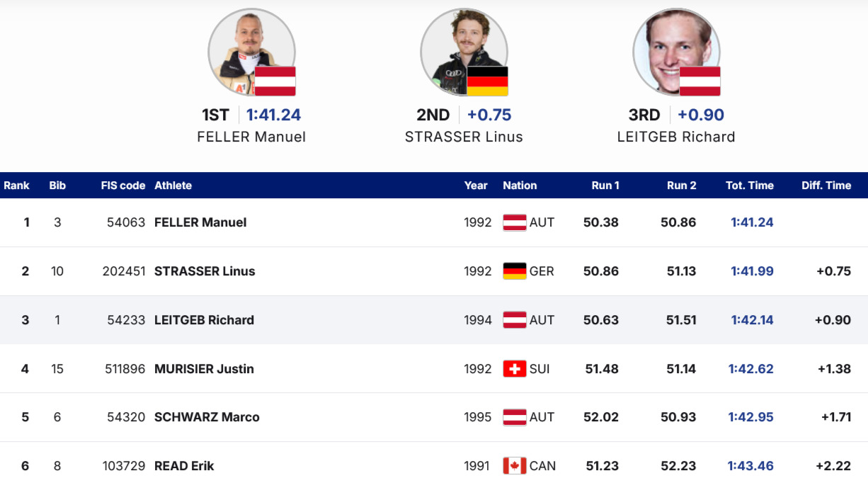Click the Austrian flag in Schwarz Marco's row
This screenshot has height=490, width=868.
click(x=515, y=417)
